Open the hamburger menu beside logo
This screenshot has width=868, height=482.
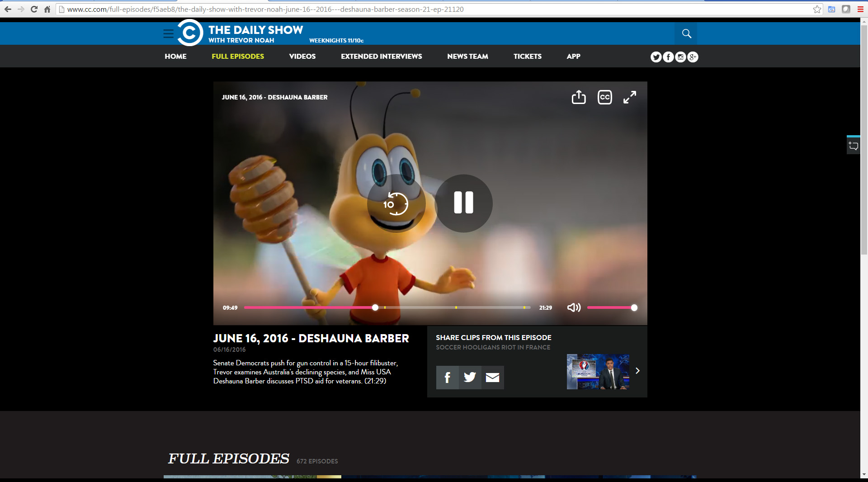169,33
